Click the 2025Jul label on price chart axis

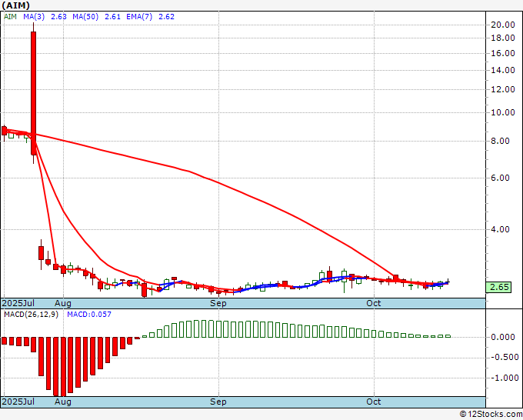tap(18, 303)
